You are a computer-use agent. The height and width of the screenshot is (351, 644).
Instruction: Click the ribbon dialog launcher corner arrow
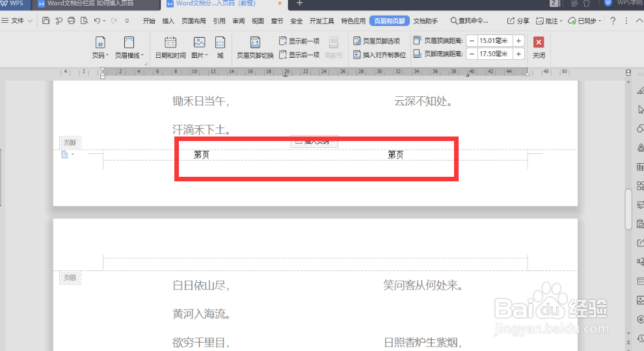(x=146, y=64)
